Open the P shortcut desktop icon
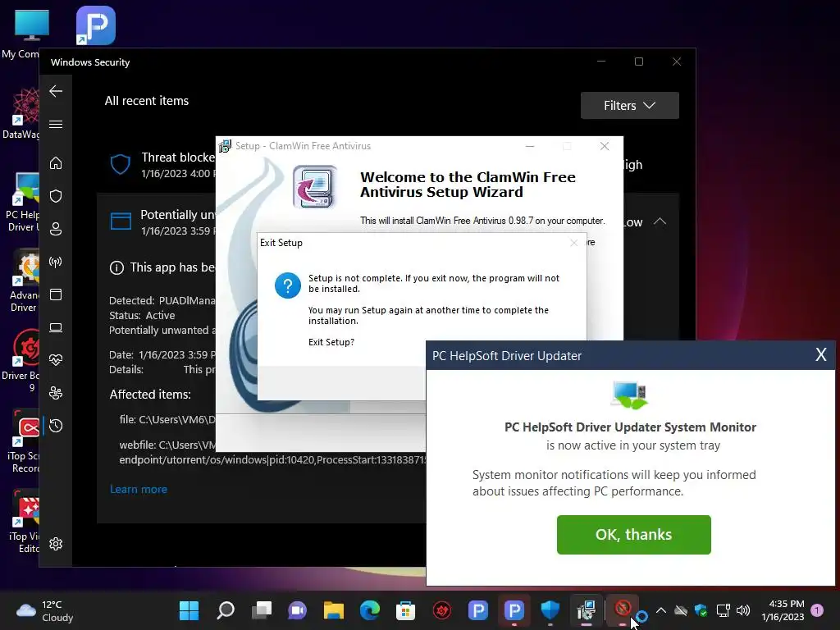This screenshot has width=840, height=630. pos(96,25)
